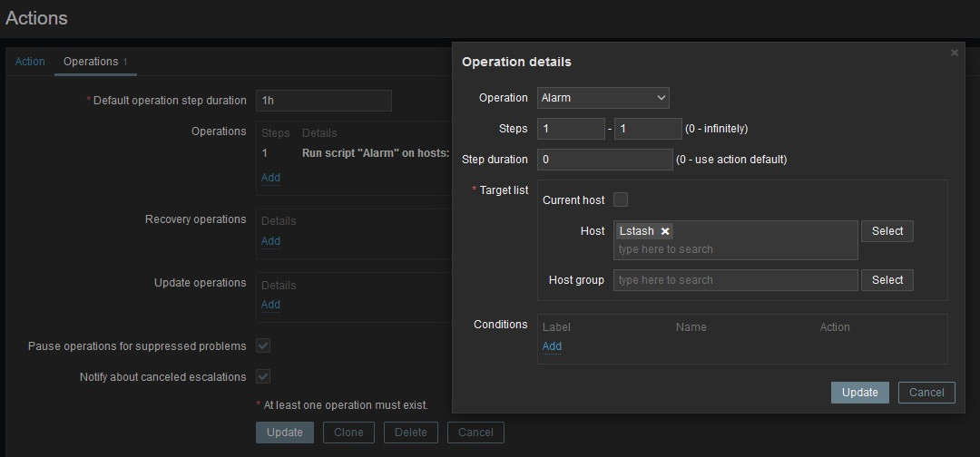
Task: Focus the Host group search field
Action: 735,280
